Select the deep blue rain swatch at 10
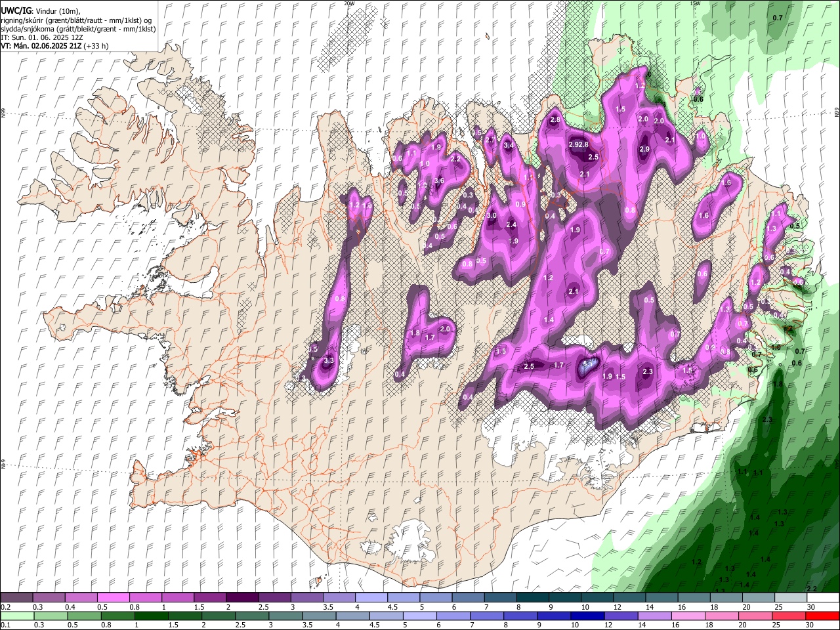The width and height of the screenshot is (840, 630). pos(587,616)
